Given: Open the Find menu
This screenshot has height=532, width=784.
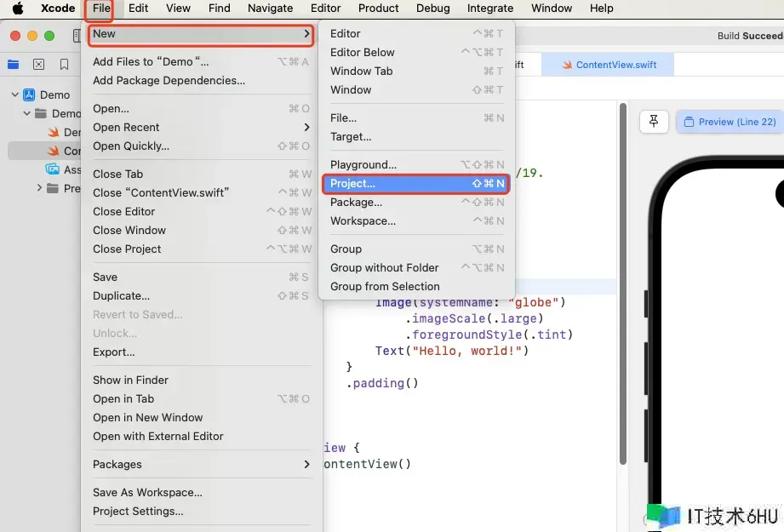Looking at the screenshot, I should (219, 8).
